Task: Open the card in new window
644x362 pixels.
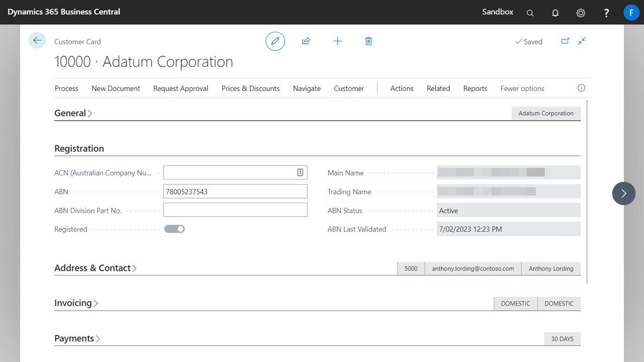Action: point(565,41)
